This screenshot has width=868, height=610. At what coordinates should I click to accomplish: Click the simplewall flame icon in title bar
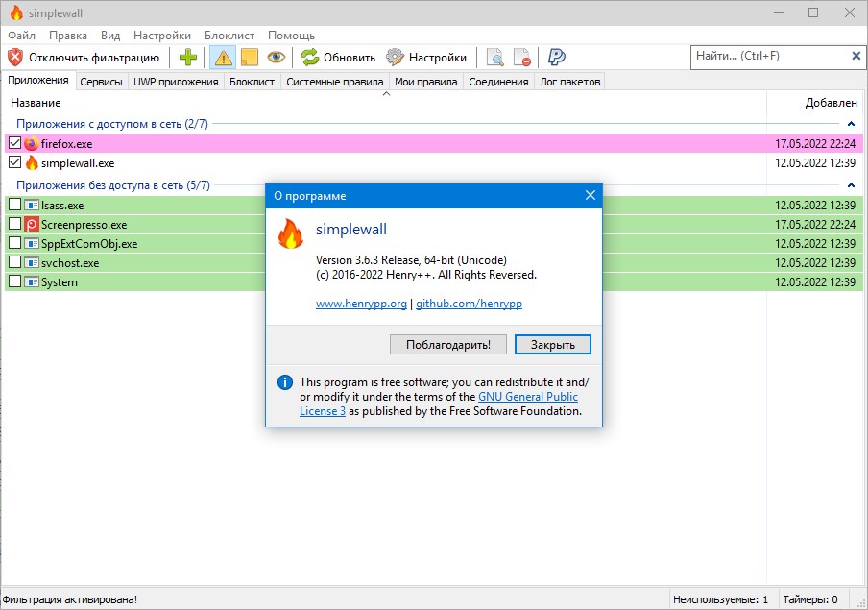click(16, 12)
